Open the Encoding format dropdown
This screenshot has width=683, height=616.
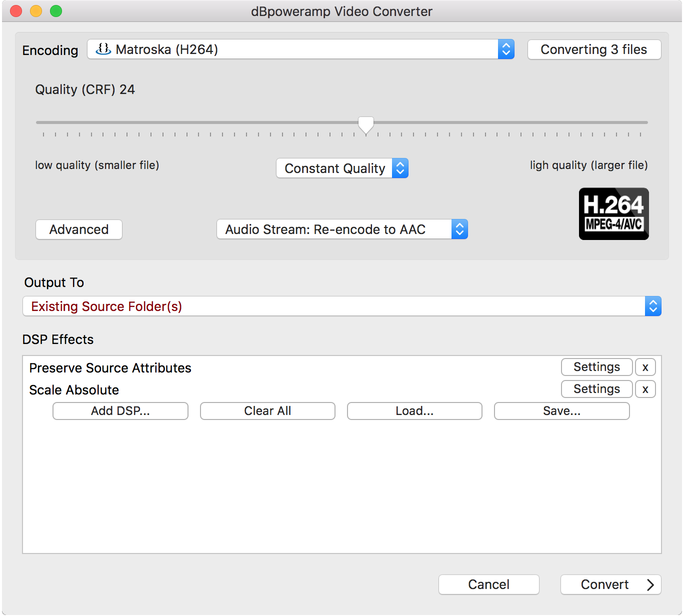pos(300,49)
